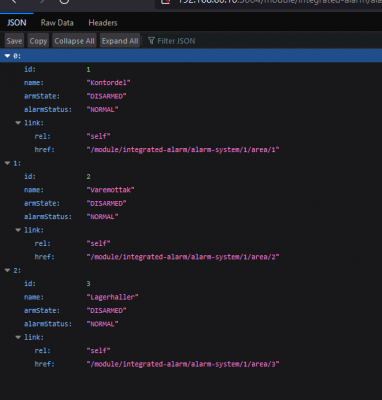Collapse the link object under Lagerhaller

[x=18, y=337]
